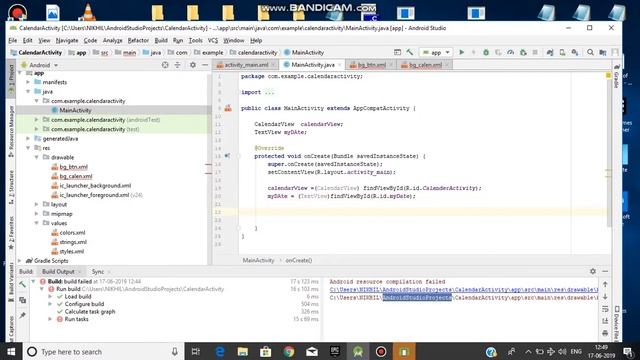Click the green Run app button
Viewport: 640px width, 360px height.
[462, 52]
